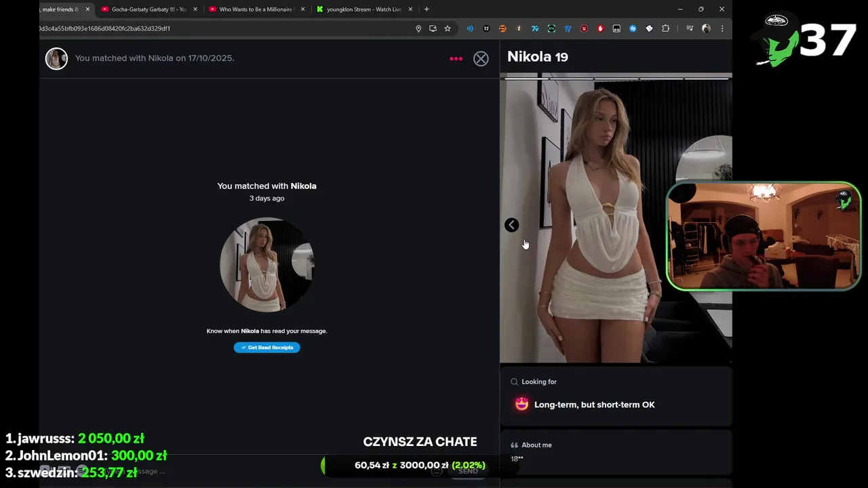Click the BTTV extension icon

coord(551,28)
